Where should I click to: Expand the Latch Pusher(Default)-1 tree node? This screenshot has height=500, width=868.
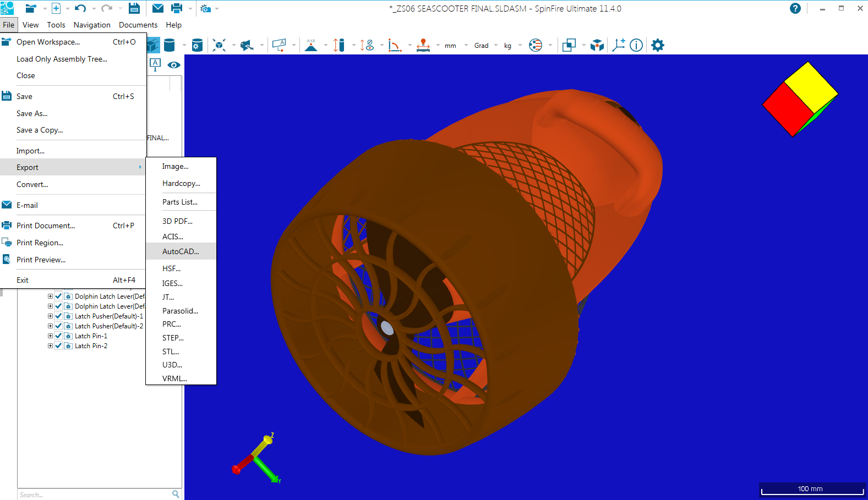[50, 316]
